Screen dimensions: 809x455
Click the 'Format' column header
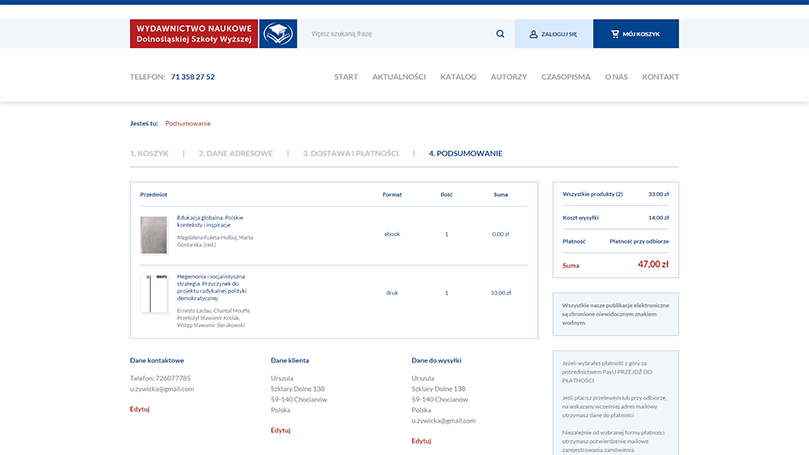coord(392,195)
